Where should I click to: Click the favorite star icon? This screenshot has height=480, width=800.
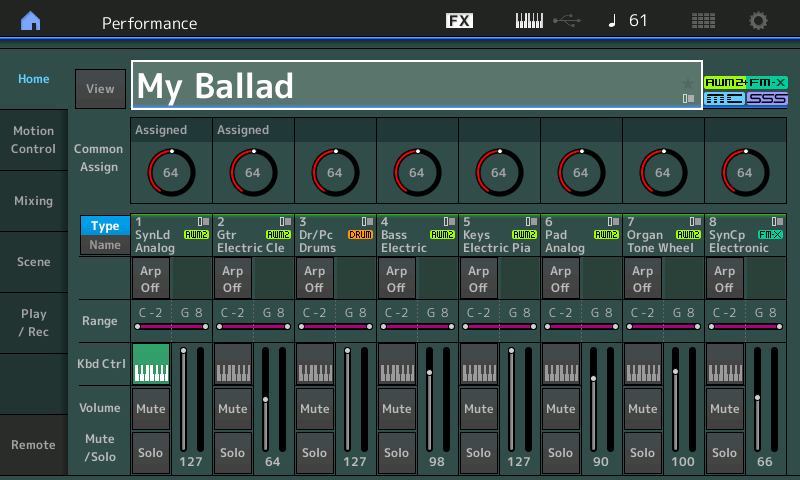tap(687, 82)
